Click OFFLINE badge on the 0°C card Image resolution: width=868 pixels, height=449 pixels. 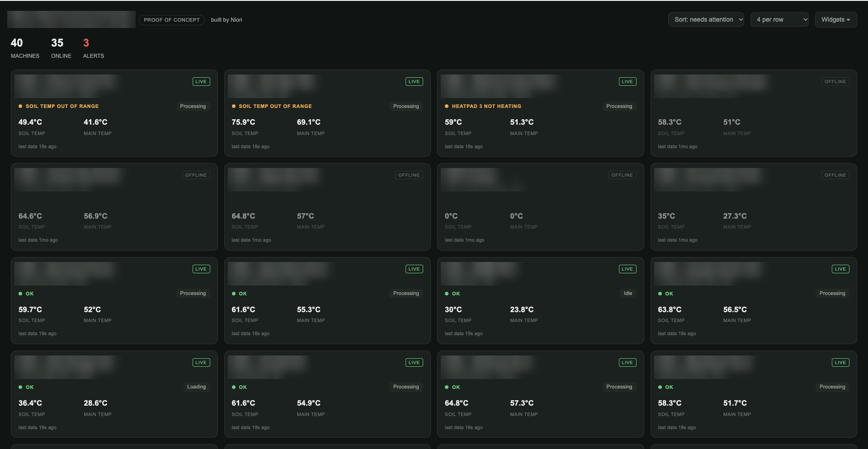click(x=622, y=175)
